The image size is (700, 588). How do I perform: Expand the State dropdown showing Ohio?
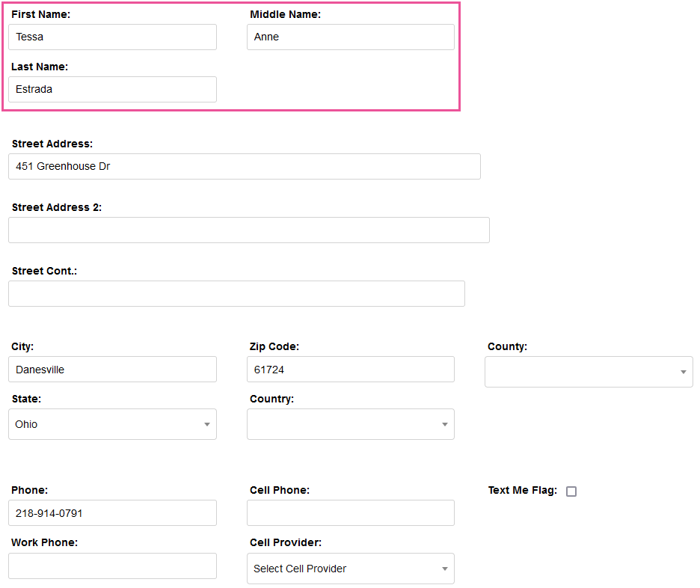112,424
